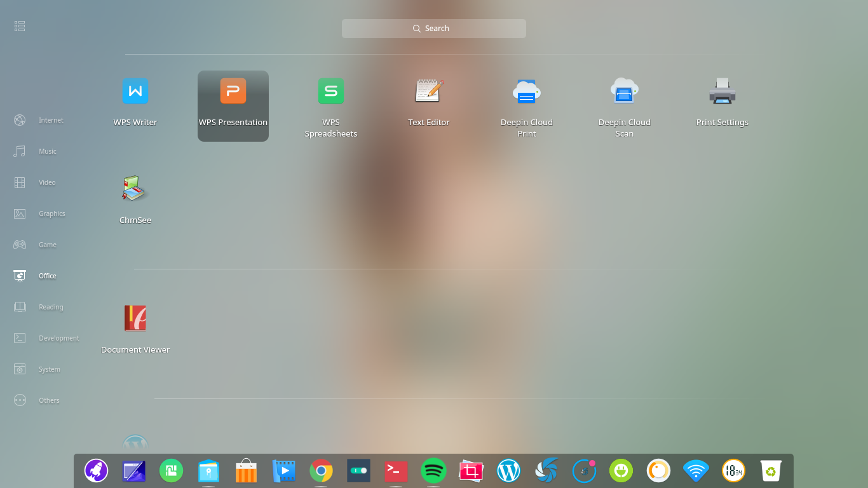Open the Wi-Fi network dock icon
Screen dimensions: 868x488
[696, 471]
